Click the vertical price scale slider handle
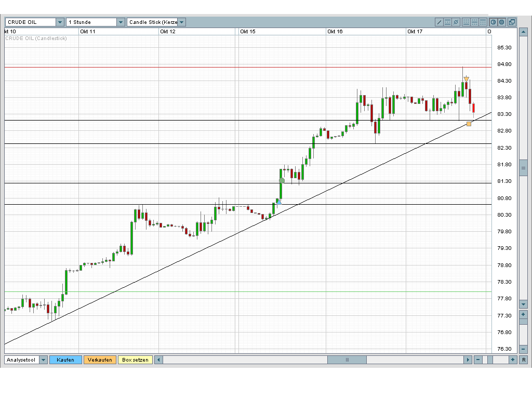The height and width of the screenshot is (399, 532). pos(523,168)
